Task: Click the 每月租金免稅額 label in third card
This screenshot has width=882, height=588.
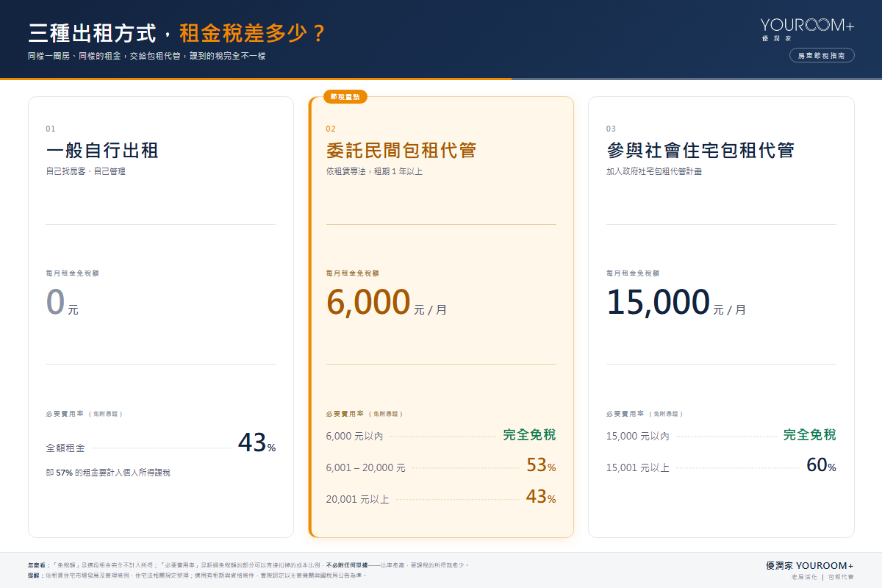Action: point(633,273)
